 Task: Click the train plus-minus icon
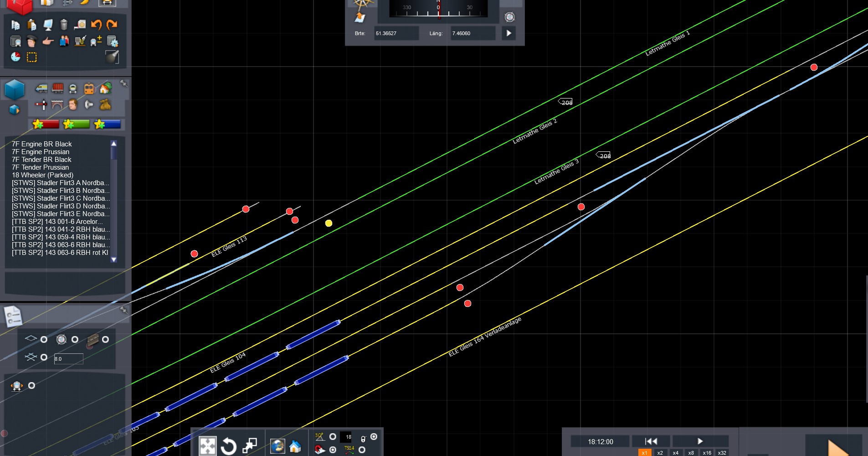[x=96, y=41]
